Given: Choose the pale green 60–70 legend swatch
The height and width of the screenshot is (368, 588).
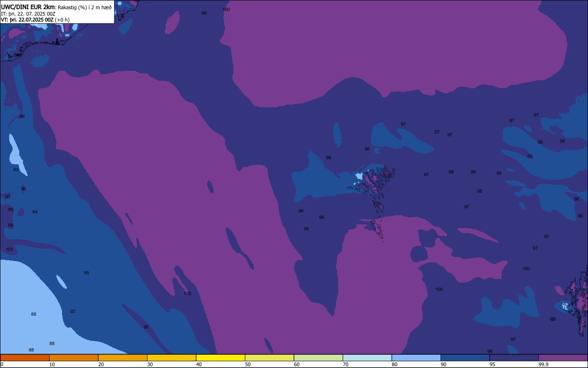Looking at the screenshot, I should [318, 357].
